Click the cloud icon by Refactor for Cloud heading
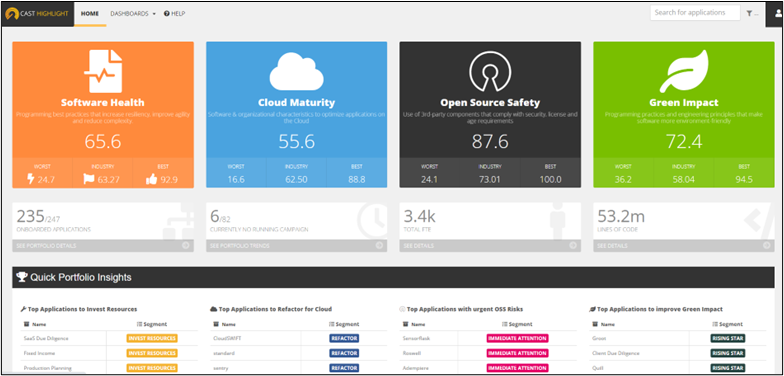 [214, 309]
